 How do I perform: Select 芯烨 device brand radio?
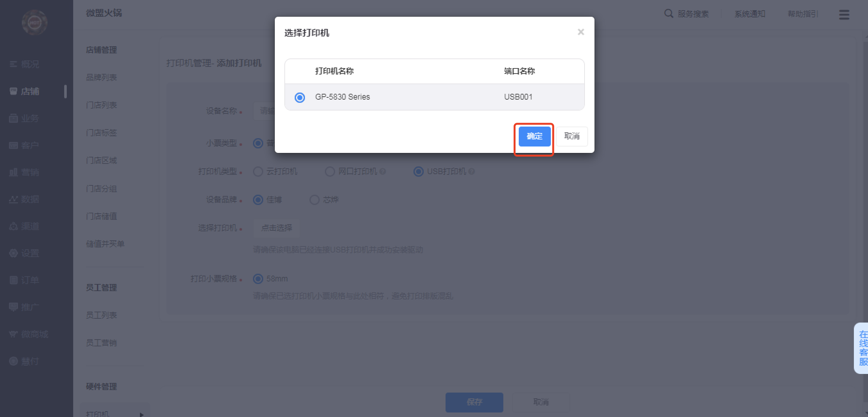tap(314, 200)
